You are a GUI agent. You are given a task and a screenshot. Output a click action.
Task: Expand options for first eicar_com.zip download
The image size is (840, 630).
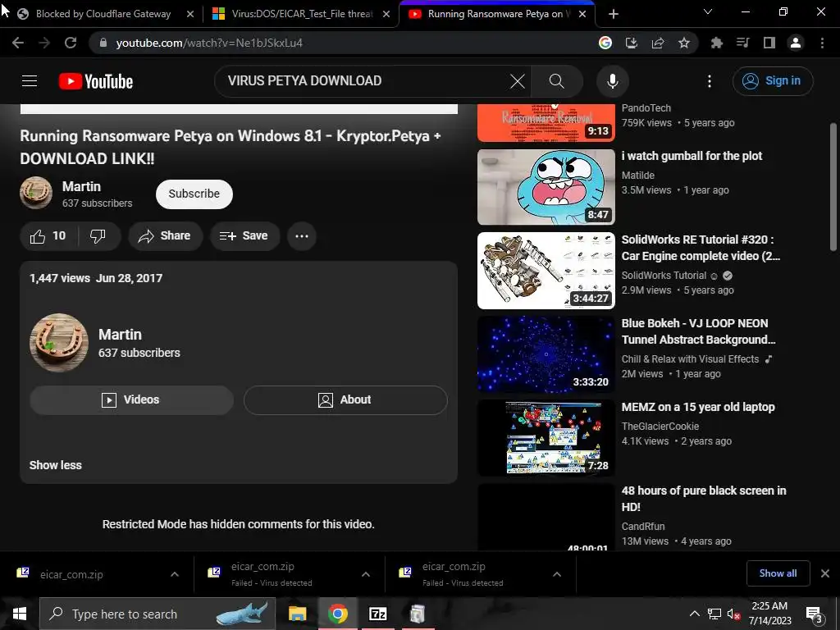[175, 574]
